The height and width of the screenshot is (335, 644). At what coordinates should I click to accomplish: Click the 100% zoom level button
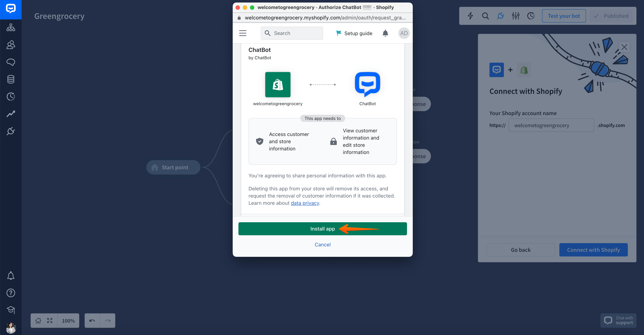coord(68,320)
